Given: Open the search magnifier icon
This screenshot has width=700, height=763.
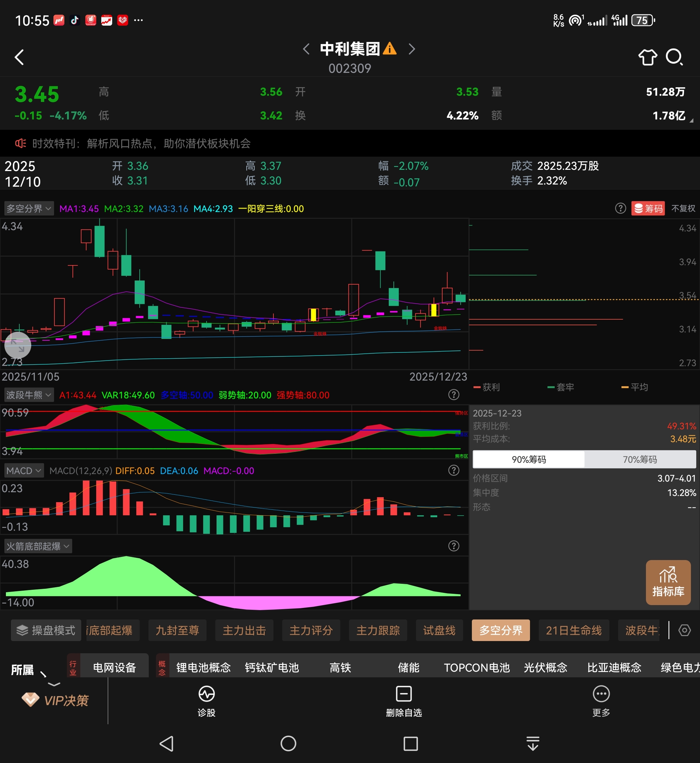Looking at the screenshot, I should [674, 57].
